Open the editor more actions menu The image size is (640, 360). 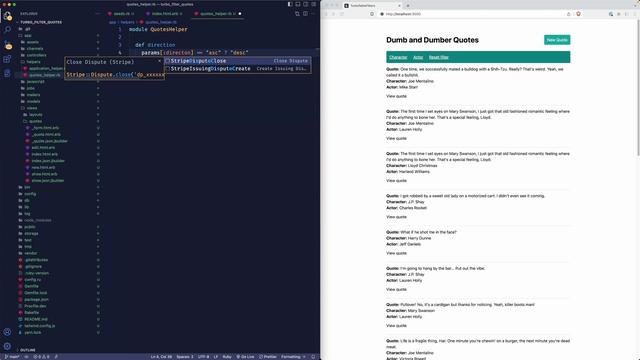point(313,13)
